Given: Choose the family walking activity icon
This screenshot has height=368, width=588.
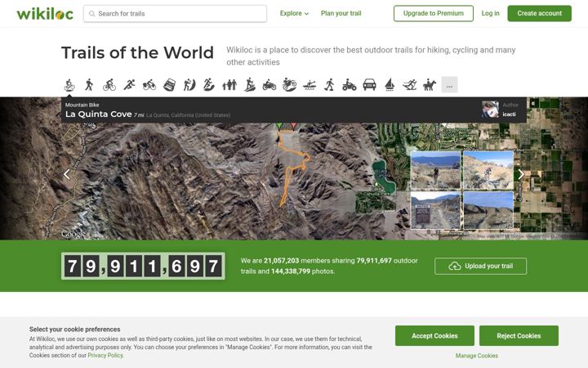Looking at the screenshot, I should [x=229, y=85].
